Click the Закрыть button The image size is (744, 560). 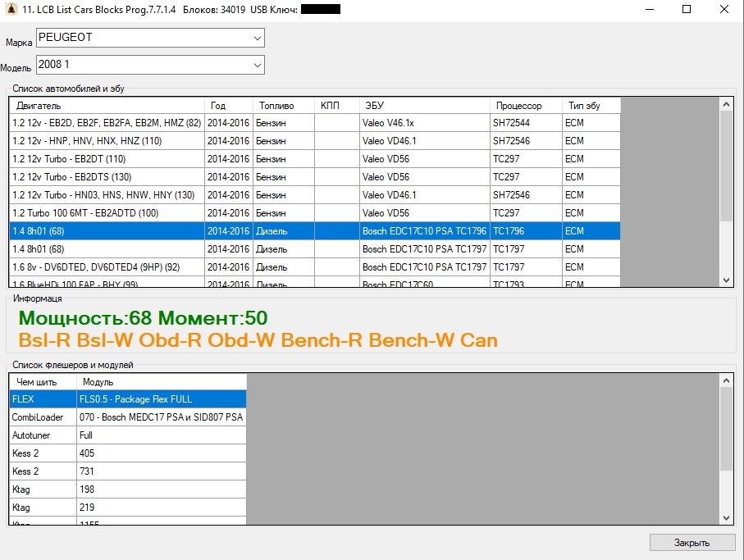(692, 543)
